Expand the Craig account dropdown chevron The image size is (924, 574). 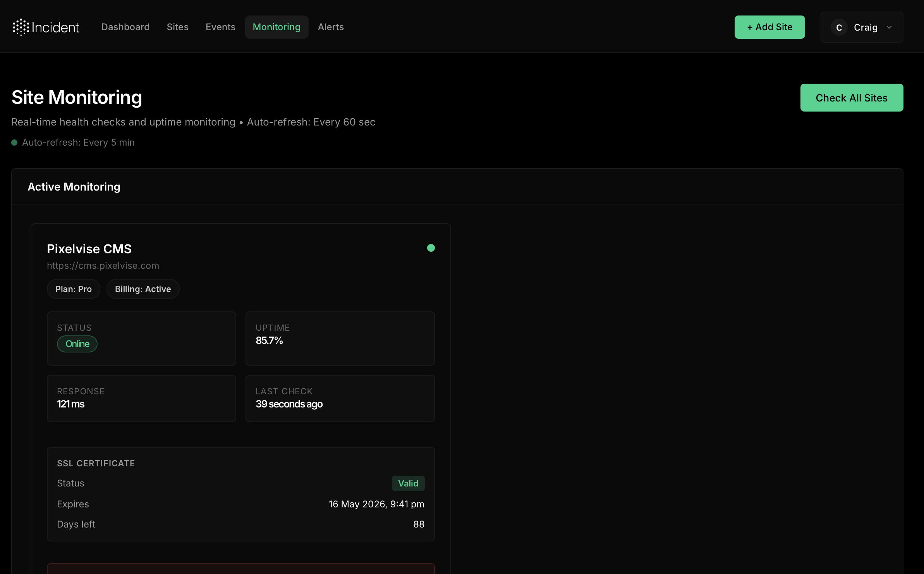pyautogui.click(x=889, y=27)
